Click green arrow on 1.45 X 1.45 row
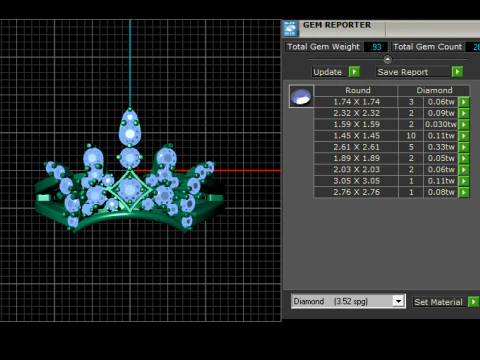 pyautogui.click(x=464, y=136)
